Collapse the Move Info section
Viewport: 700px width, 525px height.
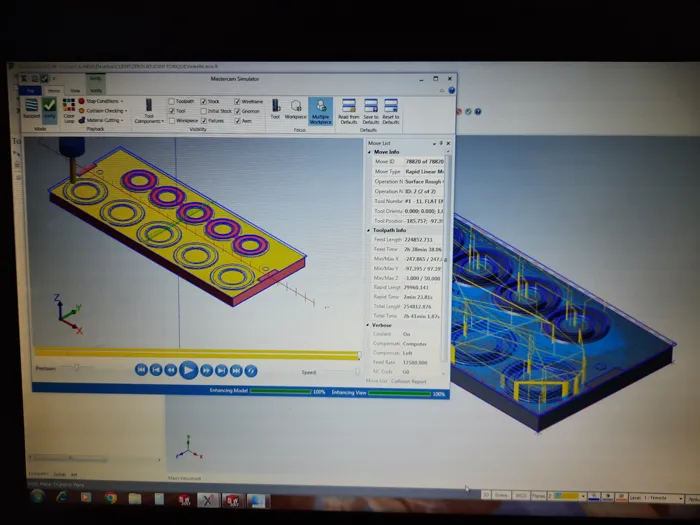tap(370, 152)
